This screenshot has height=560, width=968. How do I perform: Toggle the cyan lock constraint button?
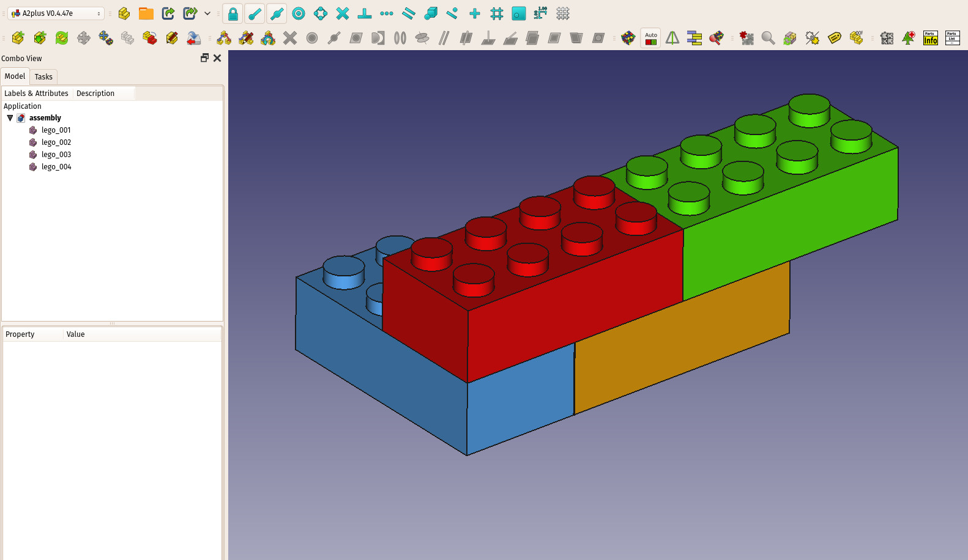tap(233, 13)
